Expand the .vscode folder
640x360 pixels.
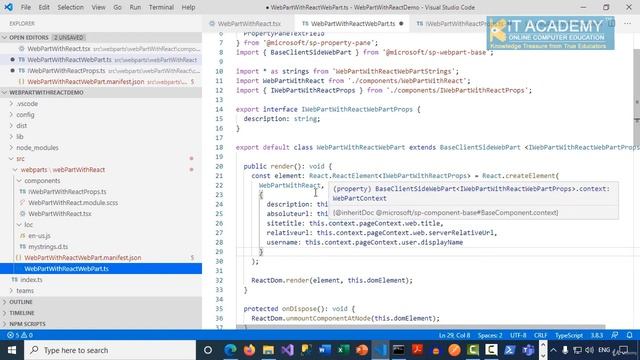tap(11, 104)
